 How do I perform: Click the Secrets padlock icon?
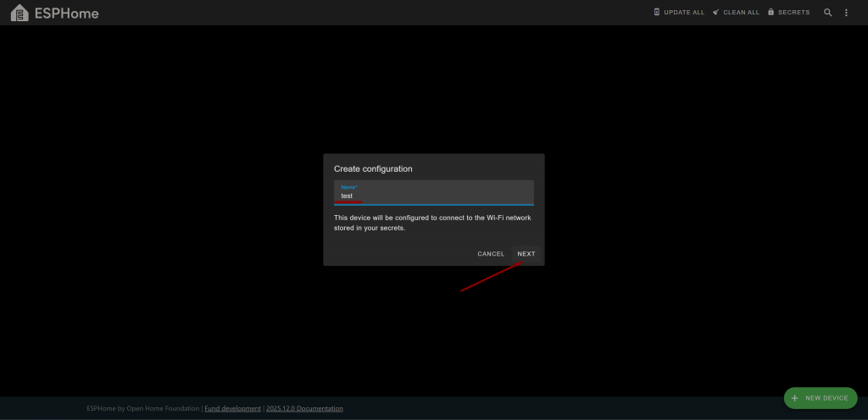tap(771, 13)
